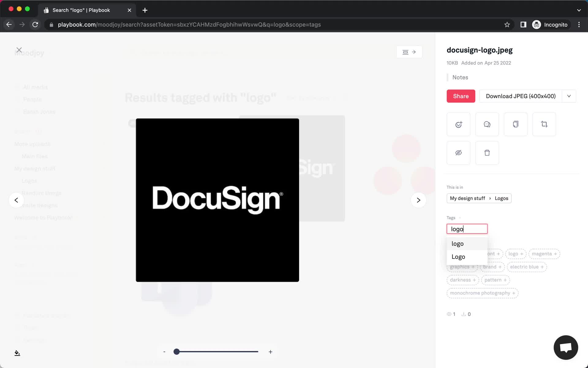Screen dimensions: 588x368
Task: Add the suggested darkness tag
Action: tap(463, 280)
